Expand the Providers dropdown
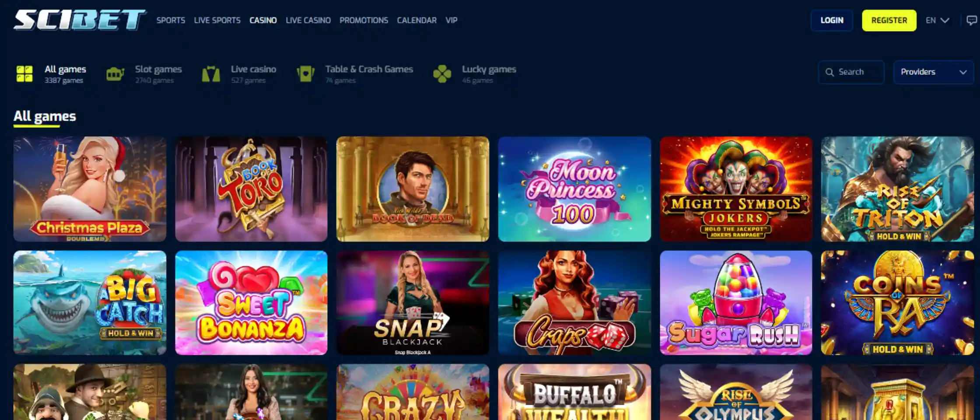 click(x=933, y=72)
